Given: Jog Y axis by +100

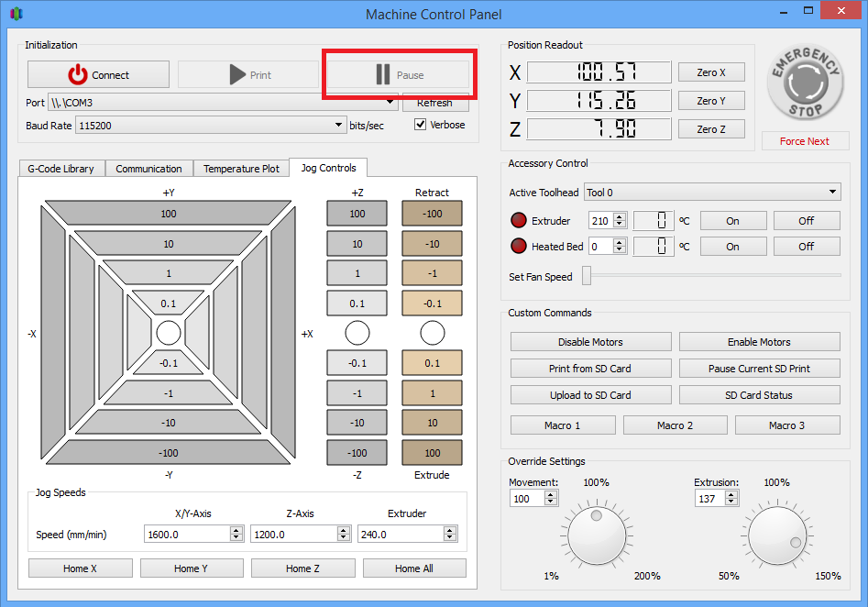Looking at the screenshot, I should click(x=168, y=214).
